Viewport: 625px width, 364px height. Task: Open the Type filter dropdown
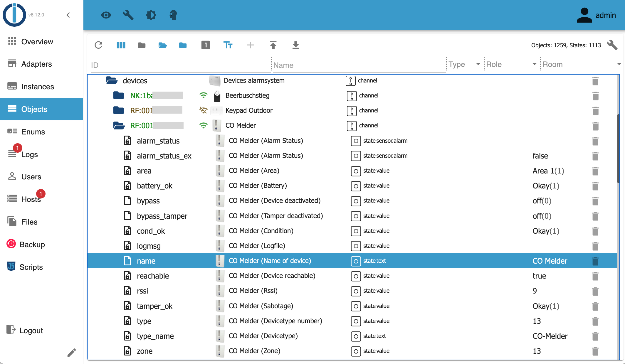pos(465,64)
